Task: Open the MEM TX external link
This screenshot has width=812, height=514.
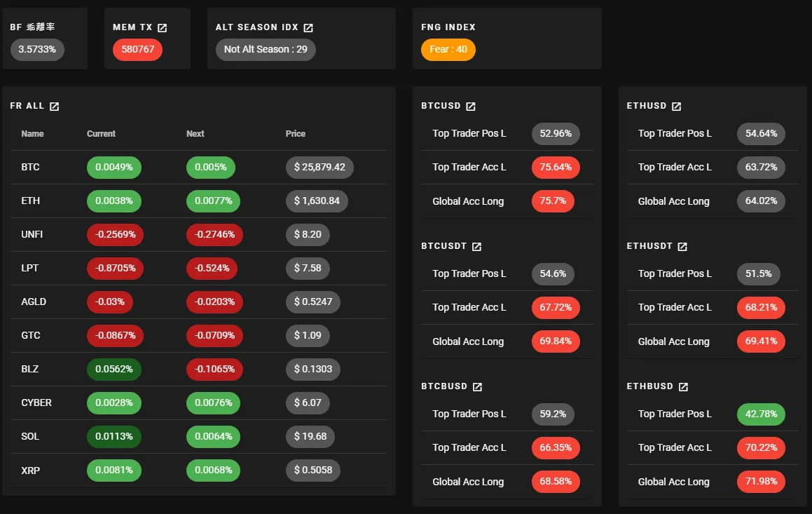Action: (163, 27)
